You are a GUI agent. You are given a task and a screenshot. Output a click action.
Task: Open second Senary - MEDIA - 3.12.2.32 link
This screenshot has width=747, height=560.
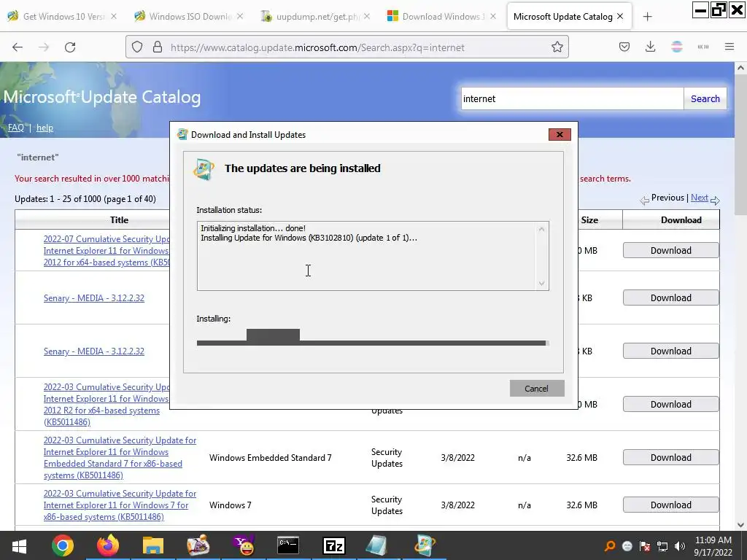pos(94,351)
